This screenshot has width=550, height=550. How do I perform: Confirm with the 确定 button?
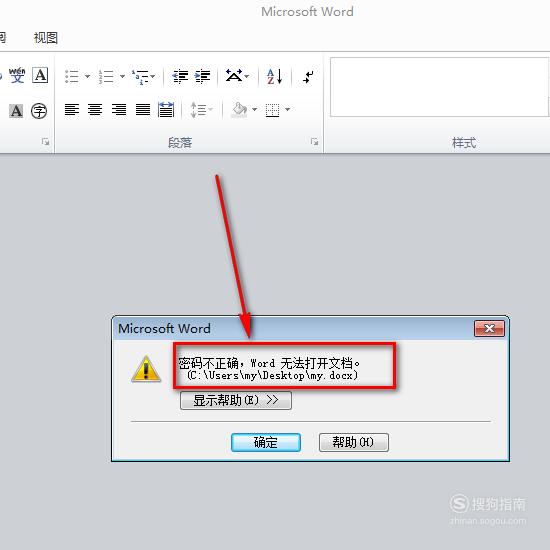point(266,442)
